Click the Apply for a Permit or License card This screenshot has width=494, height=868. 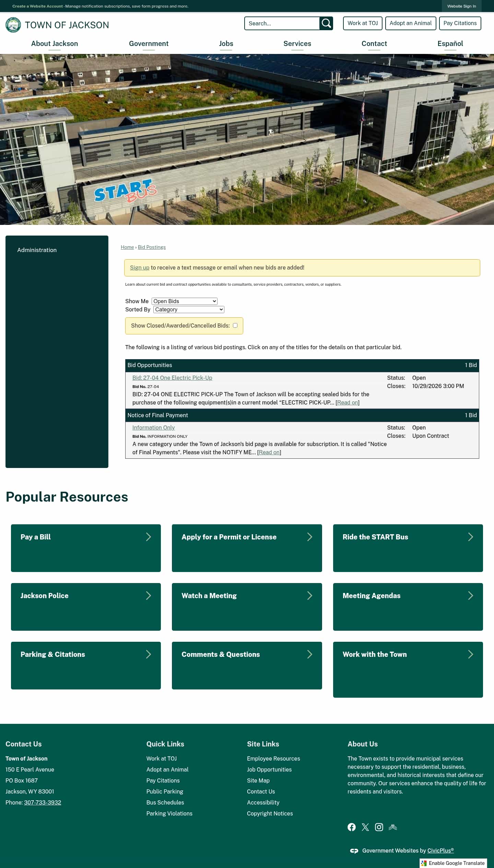(247, 548)
